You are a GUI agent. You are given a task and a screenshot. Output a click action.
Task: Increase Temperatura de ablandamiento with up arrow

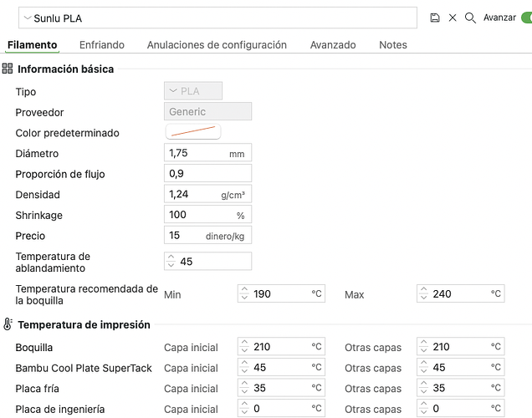tap(171, 257)
